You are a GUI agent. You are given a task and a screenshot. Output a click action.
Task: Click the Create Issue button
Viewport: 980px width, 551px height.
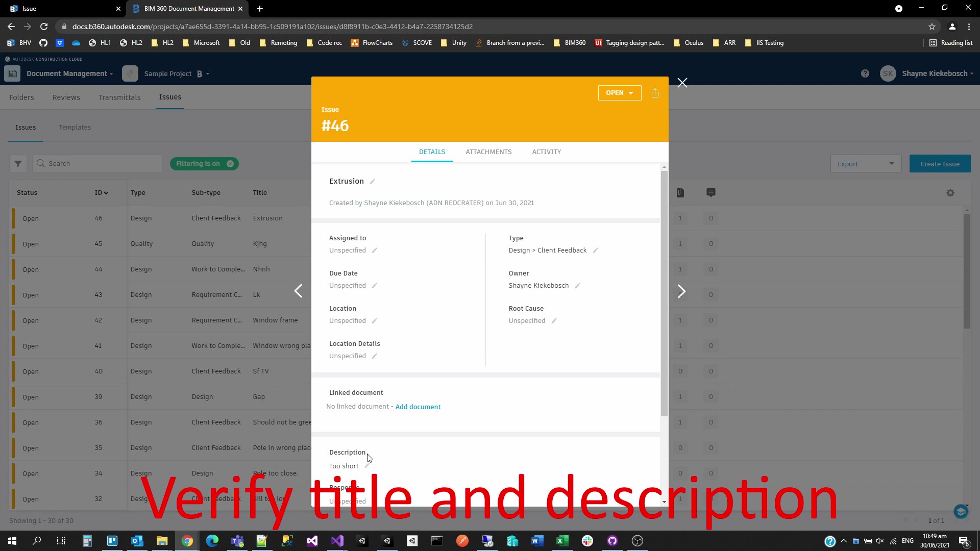pos(940,164)
